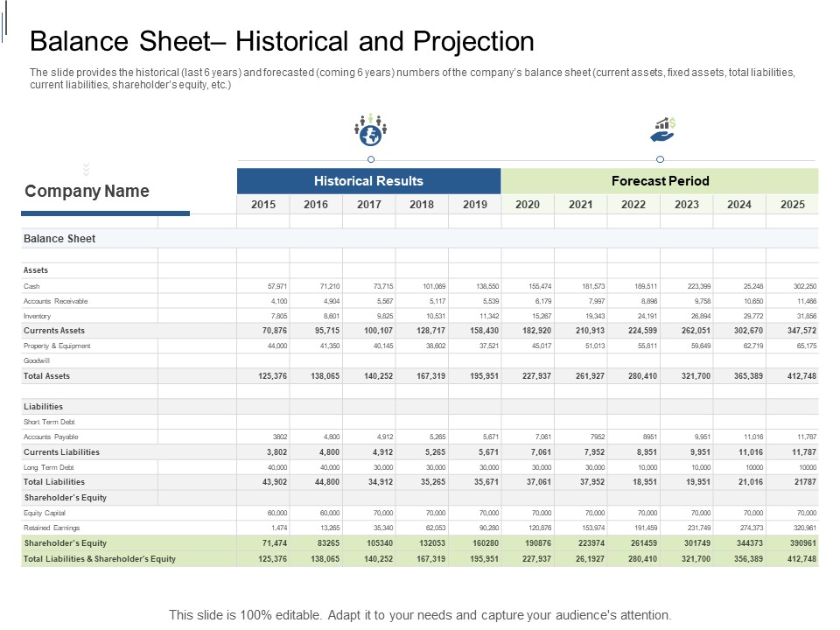The height and width of the screenshot is (630, 840).
Task: Click the slide description paragraph
Action: [412, 79]
